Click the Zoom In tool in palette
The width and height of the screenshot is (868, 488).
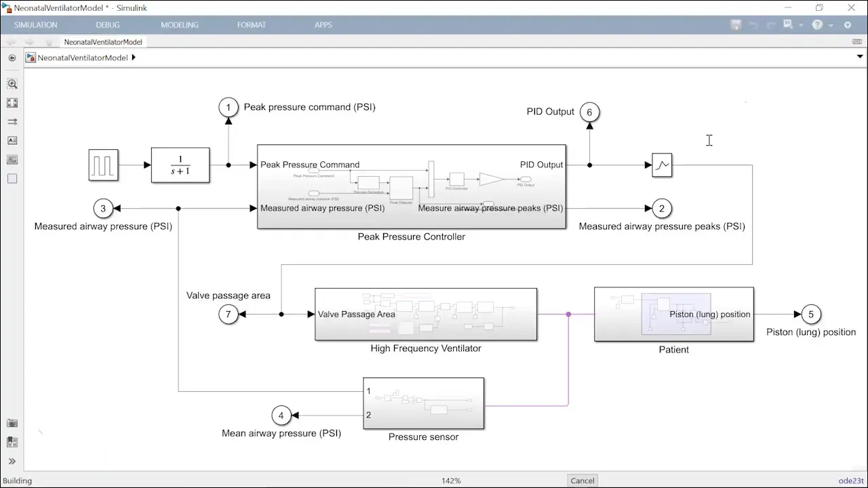click(12, 84)
